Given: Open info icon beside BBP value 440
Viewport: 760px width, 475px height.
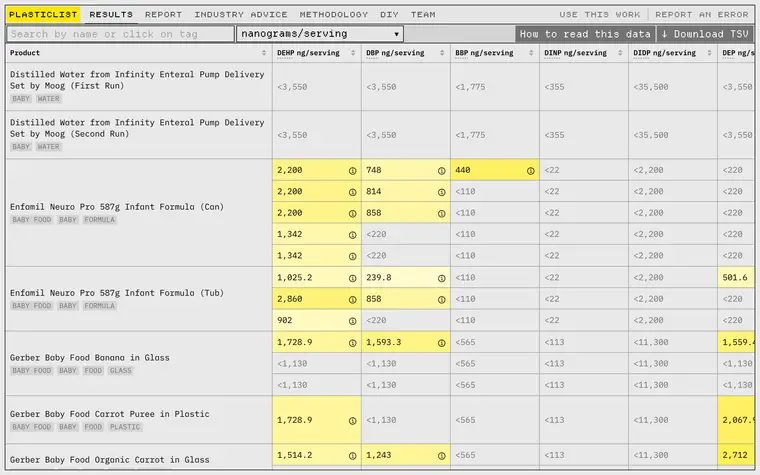Looking at the screenshot, I should click(x=531, y=171).
